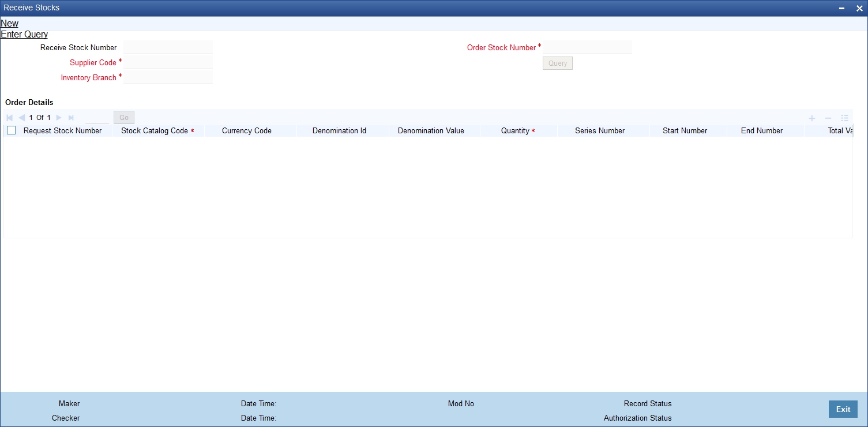
Task: Exit the Receive Stocks screen
Action: [x=843, y=409]
